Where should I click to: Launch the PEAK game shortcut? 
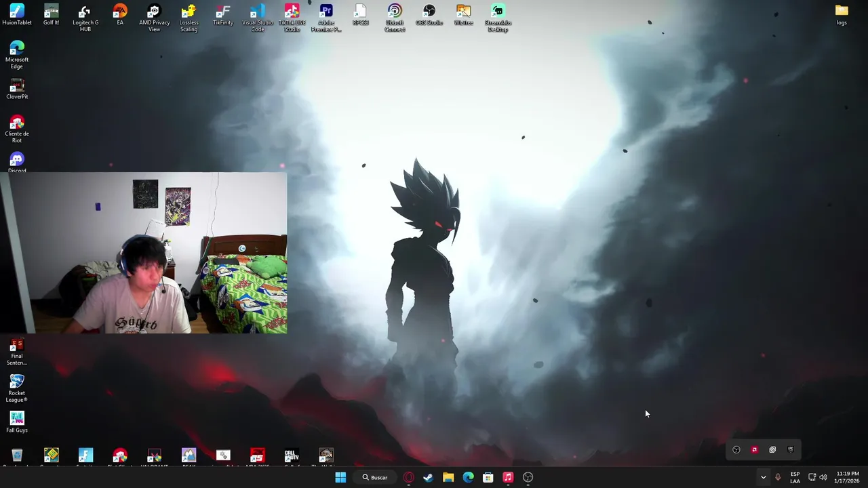[x=189, y=457]
